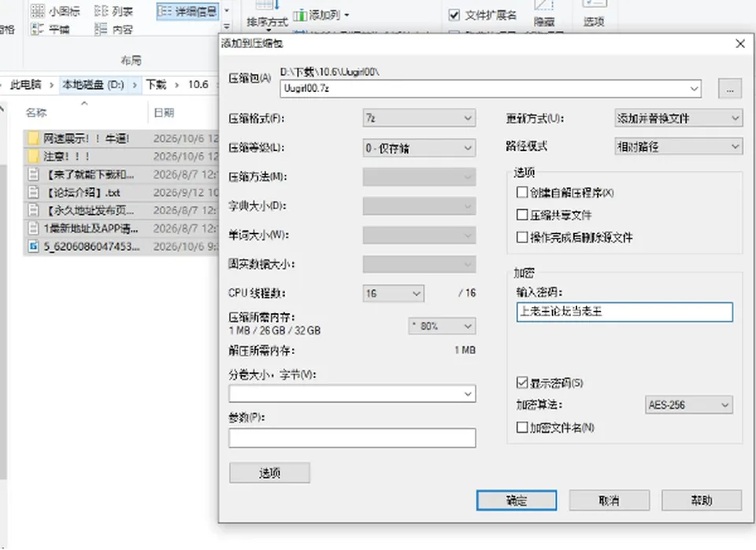This screenshot has height=550, width=756.
Task: Go to 此电脑 in the address breadcrumb
Action: (25, 85)
